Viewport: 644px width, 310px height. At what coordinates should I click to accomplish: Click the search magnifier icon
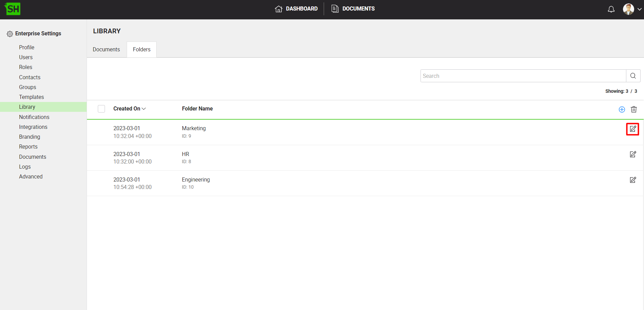tap(633, 76)
